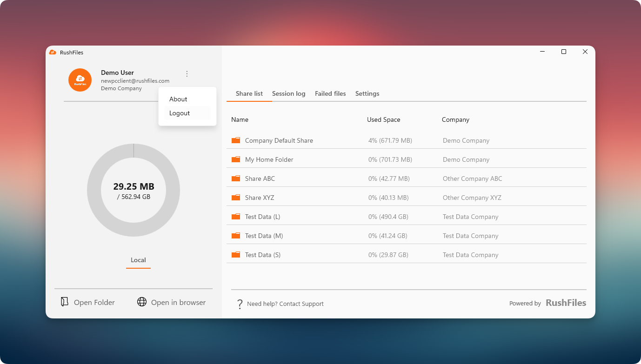
Task: Select the My Home Folder row name
Action: tap(269, 159)
